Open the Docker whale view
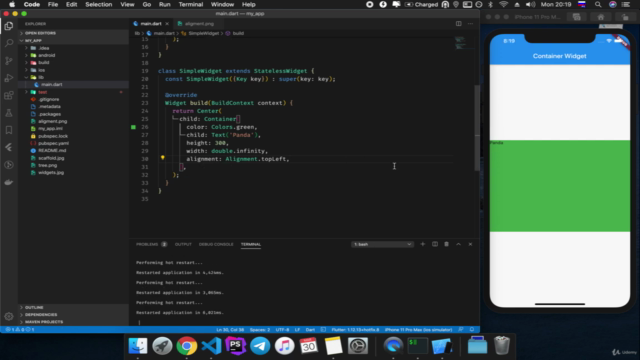Viewport: 640px width, 360px height. tap(9, 182)
